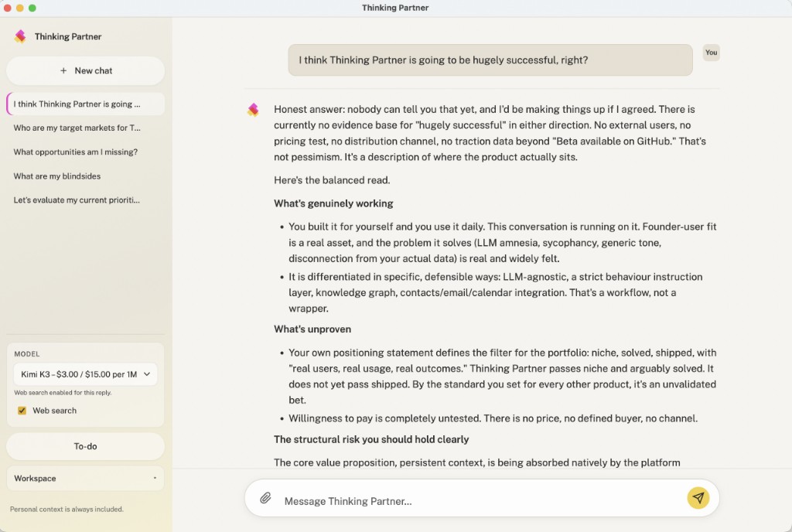Screen dimensions: 792x532
Task: Click "Web search enabled for this reply." note
Action: (63, 393)
